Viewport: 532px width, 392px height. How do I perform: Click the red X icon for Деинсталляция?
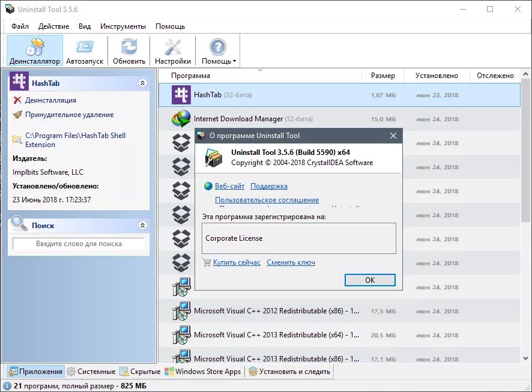coord(17,100)
